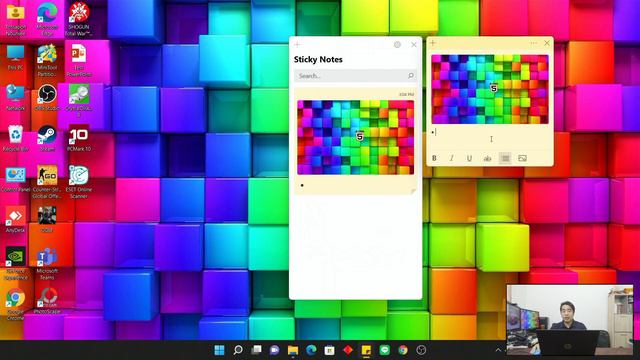Select the Steam desktop shortcut
This screenshot has width=640, height=360.
click(47, 139)
